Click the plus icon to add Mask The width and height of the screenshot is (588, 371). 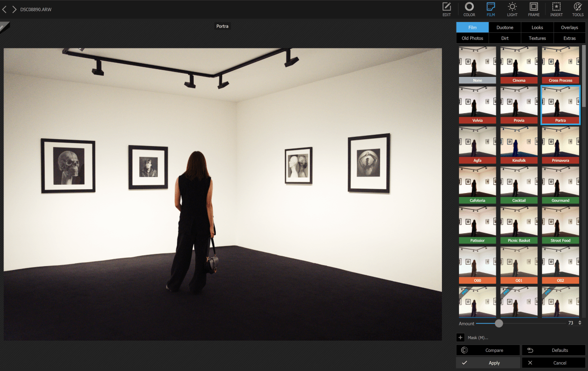point(460,337)
